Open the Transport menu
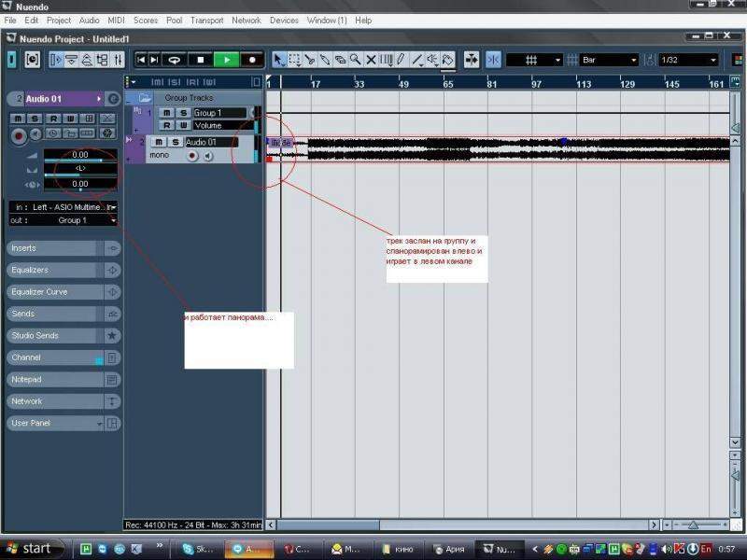The image size is (747, 560). pos(206,21)
